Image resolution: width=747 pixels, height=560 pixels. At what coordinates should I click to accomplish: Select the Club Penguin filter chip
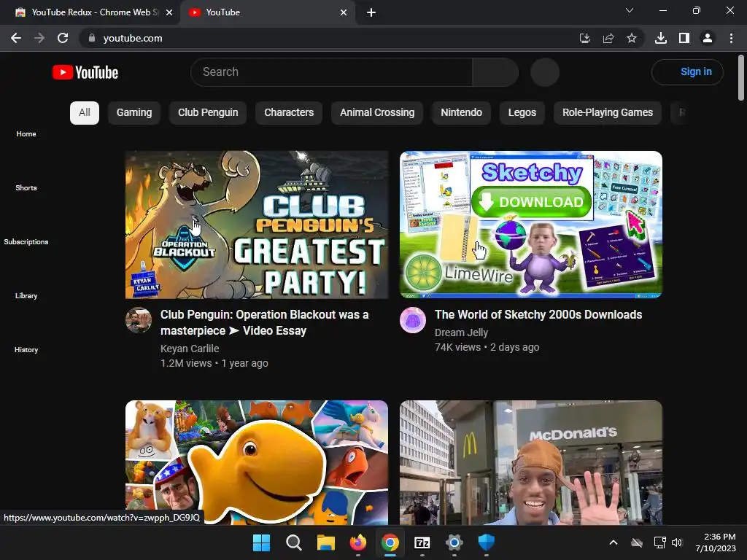(208, 113)
